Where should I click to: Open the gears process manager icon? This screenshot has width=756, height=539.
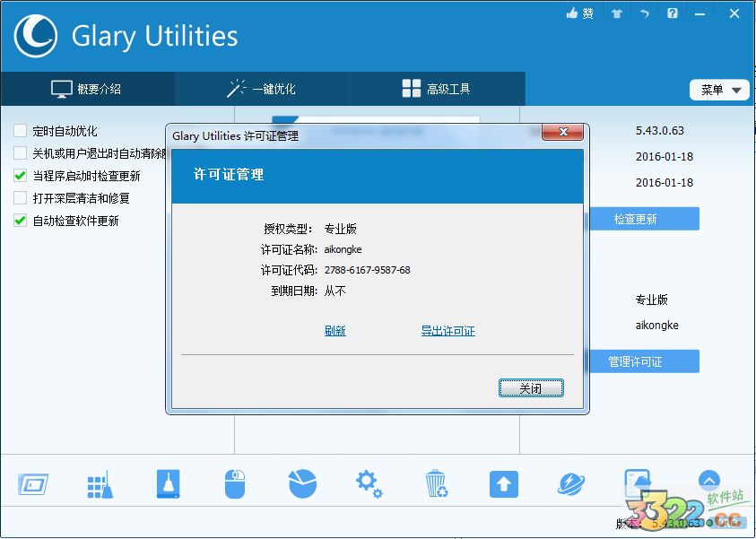369,484
